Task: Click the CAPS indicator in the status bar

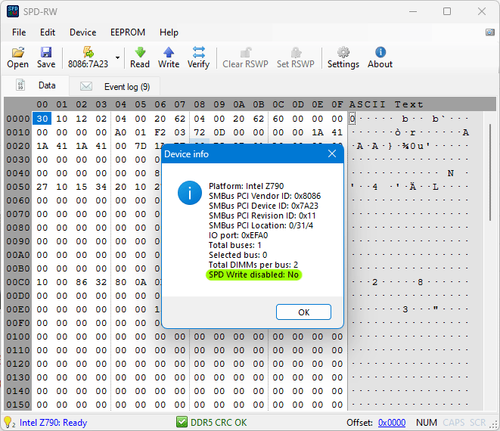Action: [453, 423]
